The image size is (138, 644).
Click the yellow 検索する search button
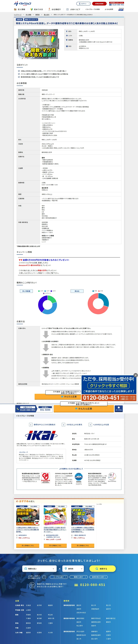pos(102,569)
